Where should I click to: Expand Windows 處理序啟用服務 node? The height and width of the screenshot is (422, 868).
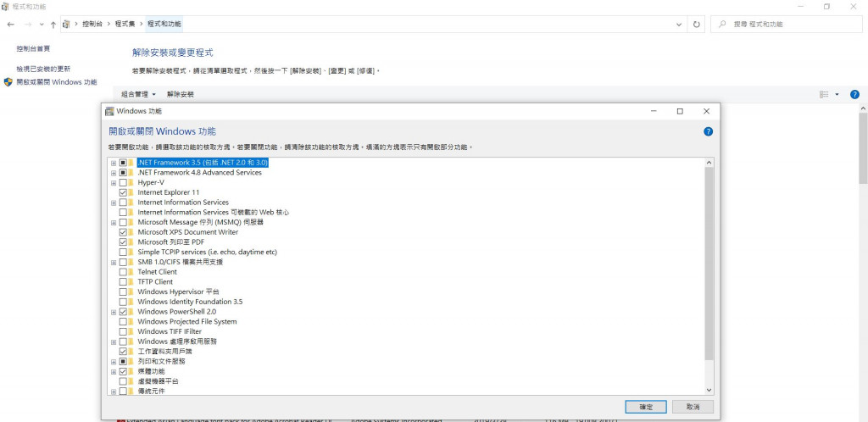pyautogui.click(x=114, y=341)
